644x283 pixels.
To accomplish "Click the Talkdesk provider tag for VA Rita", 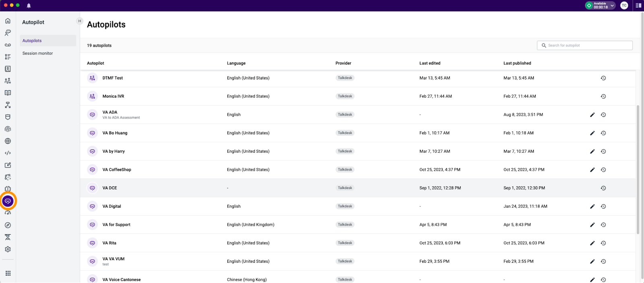I will (x=345, y=243).
